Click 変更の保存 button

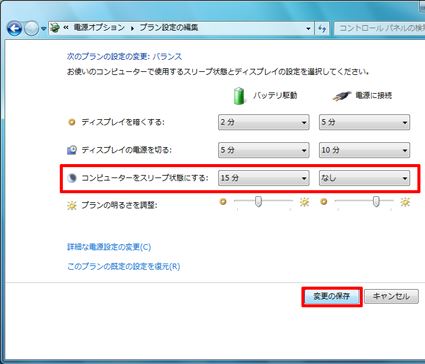click(x=332, y=296)
